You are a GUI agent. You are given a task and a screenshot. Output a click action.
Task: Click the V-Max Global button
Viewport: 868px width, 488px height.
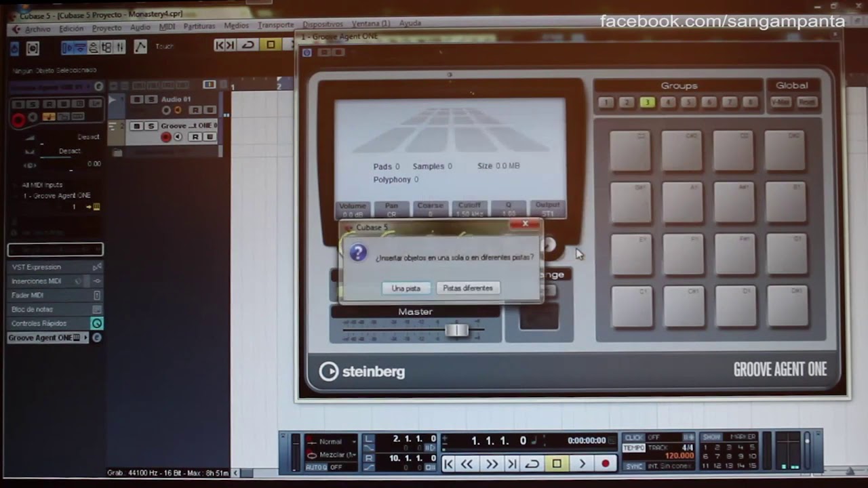pos(781,102)
